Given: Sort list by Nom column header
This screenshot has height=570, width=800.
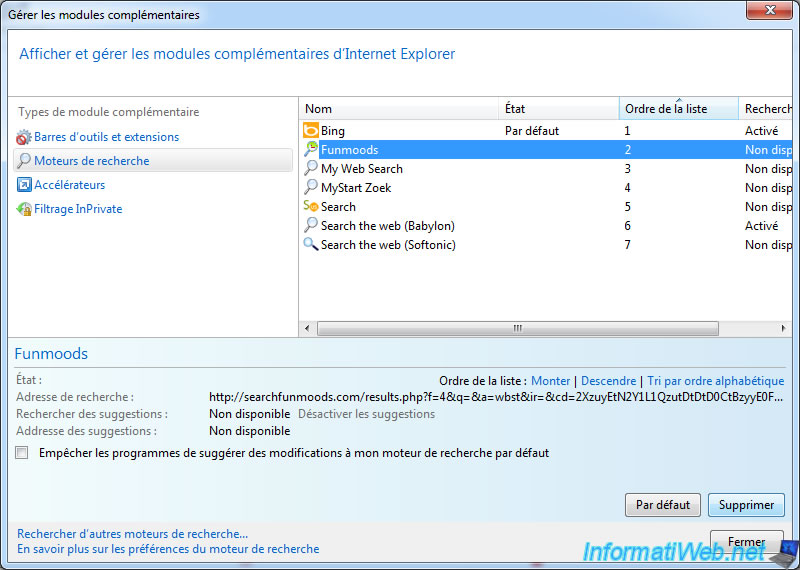Looking at the screenshot, I should pos(398,109).
